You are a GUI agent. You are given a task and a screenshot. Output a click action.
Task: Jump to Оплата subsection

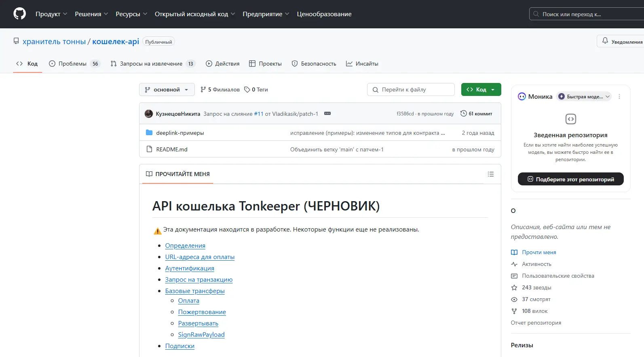coord(189,301)
